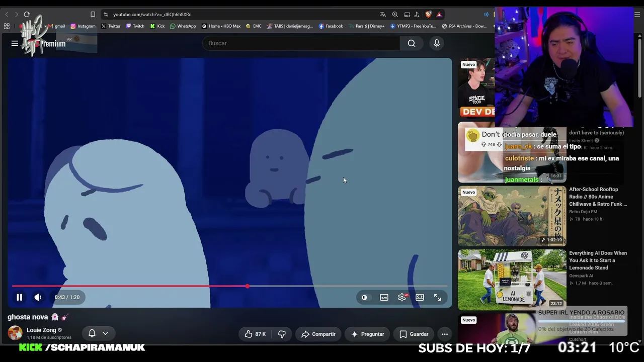
Task: Open the STAGE TOUR recommended video thumbnail
Action: pos(476,88)
